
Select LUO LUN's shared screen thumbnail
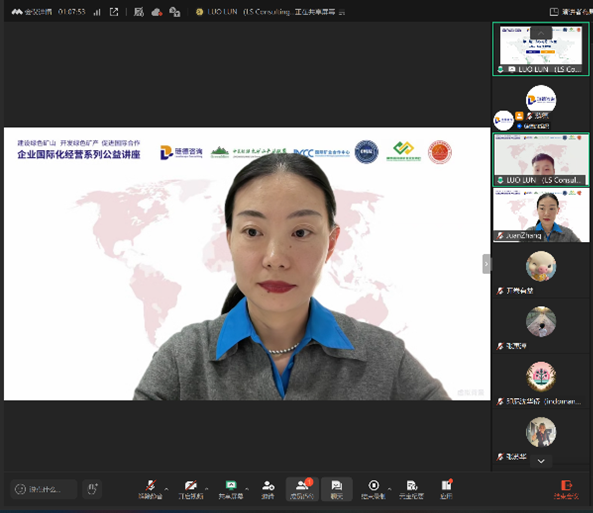coord(541,49)
